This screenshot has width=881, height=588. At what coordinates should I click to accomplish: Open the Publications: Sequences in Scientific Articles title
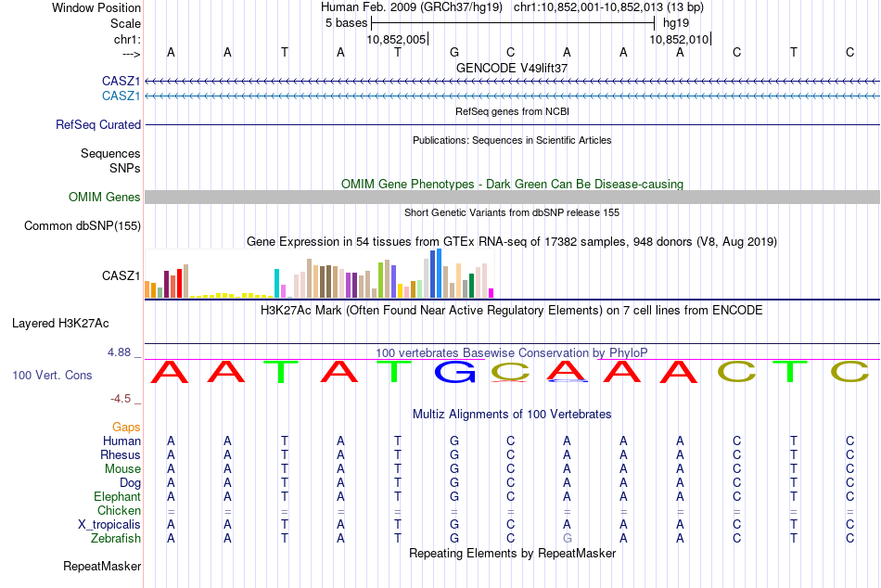[x=512, y=141]
